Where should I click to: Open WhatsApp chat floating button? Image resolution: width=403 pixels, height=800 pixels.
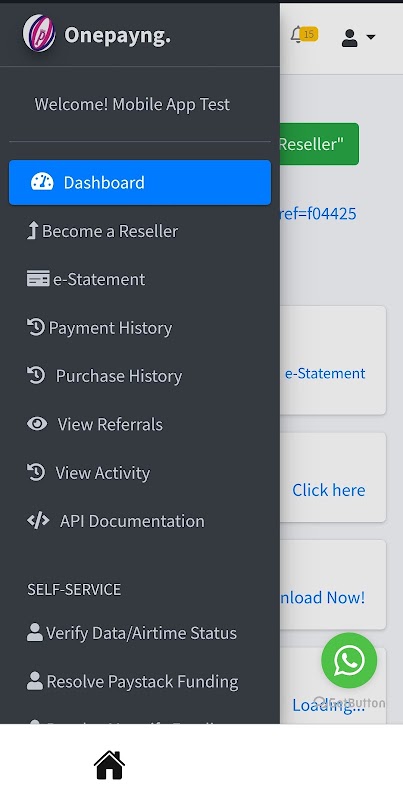pos(349,660)
